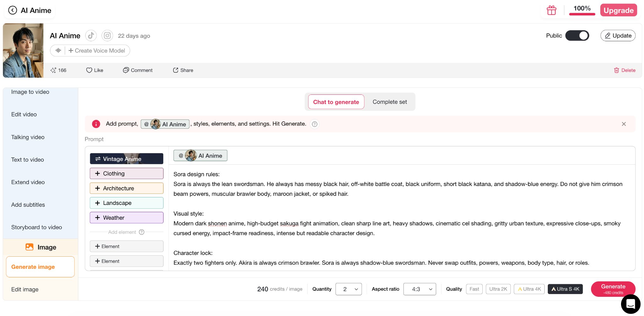Open the Instagram link icon
644x316 pixels.
(107, 36)
